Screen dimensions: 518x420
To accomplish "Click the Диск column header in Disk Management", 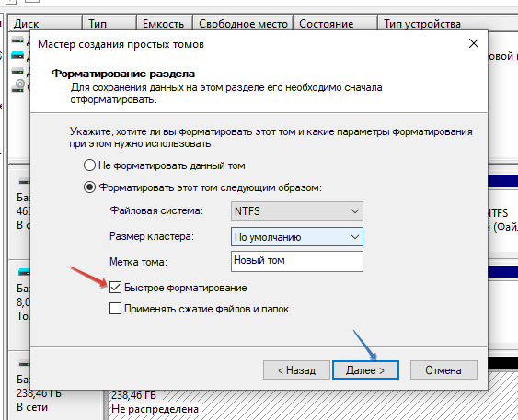I will tap(45, 23).
